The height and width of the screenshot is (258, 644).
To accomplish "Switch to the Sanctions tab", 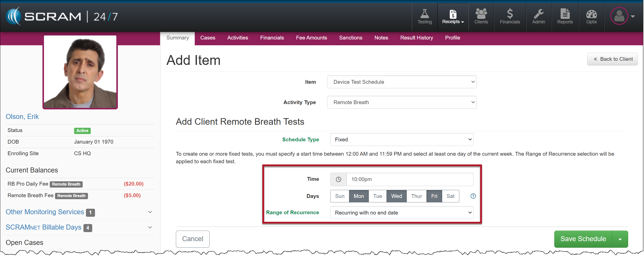I will [x=351, y=38].
